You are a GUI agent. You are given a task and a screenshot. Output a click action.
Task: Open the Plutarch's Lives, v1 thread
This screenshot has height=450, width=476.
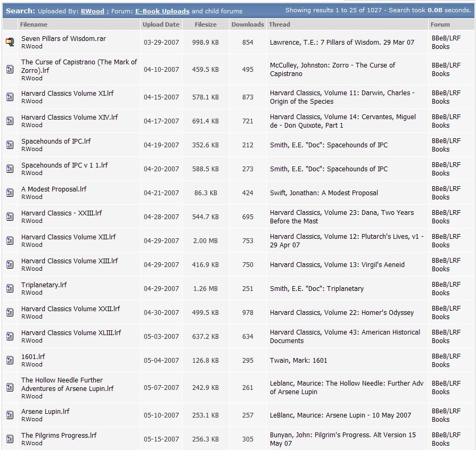[347, 241]
